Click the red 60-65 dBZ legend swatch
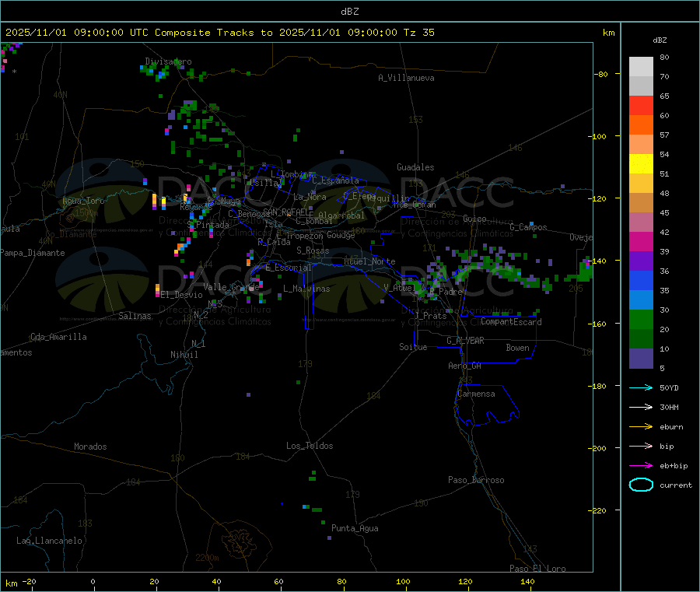This screenshot has width=700, height=592. [641, 105]
